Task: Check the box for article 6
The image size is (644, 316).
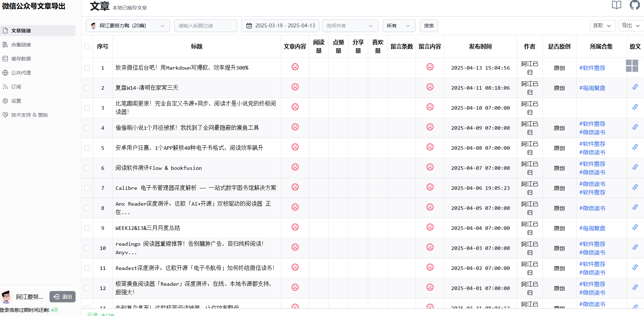Action: pyautogui.click(x=87, y=168)
